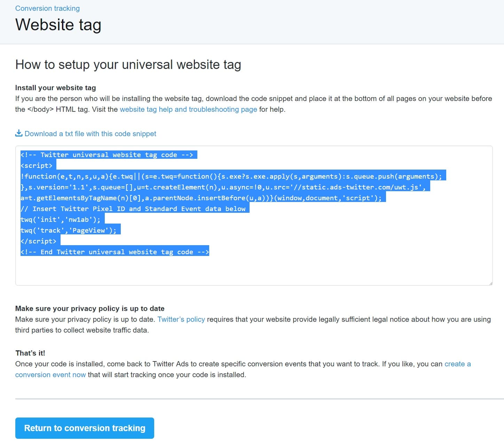Download a txt file with this code snippet
504x444 pixels.
tap(90, 133)
